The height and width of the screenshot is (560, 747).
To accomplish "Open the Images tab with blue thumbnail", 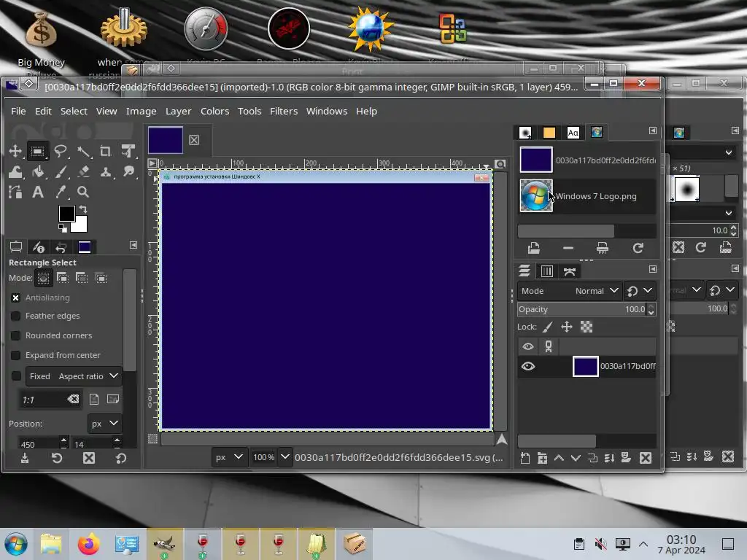I will click(x=85, y=246).
